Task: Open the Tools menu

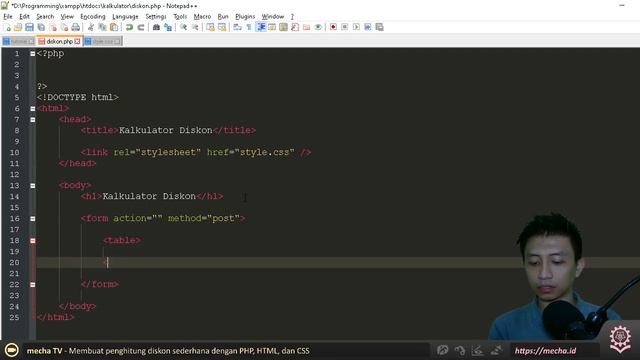Action: 180,17
